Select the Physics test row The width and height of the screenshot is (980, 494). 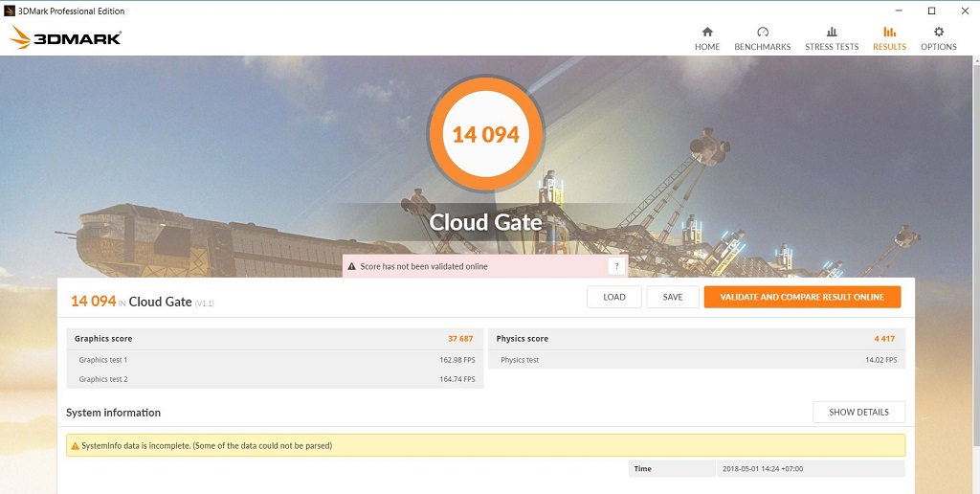coord(697,360)
